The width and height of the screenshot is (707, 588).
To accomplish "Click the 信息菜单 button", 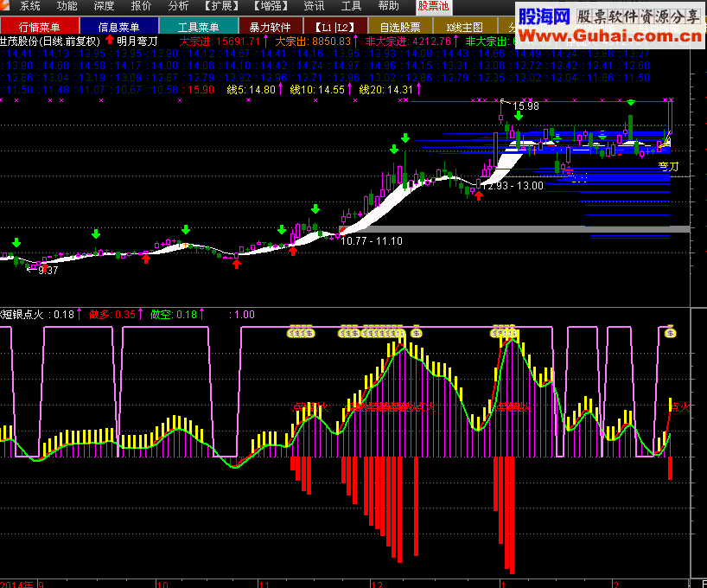I will point(118,27).
